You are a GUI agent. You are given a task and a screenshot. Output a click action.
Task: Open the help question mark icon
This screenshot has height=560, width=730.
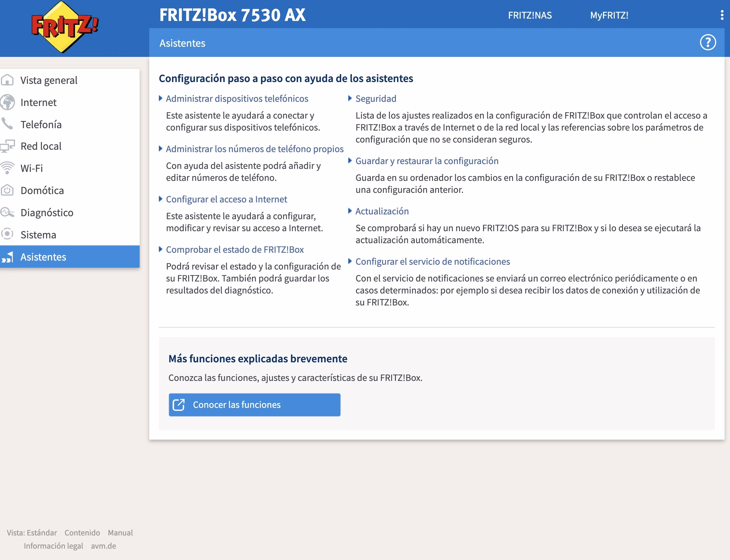click(708, 43)
